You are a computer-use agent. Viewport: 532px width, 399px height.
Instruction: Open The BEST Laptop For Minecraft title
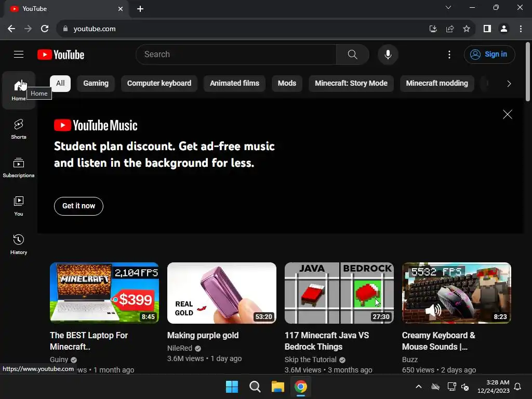pyautogui.click(x=89, y=341)
